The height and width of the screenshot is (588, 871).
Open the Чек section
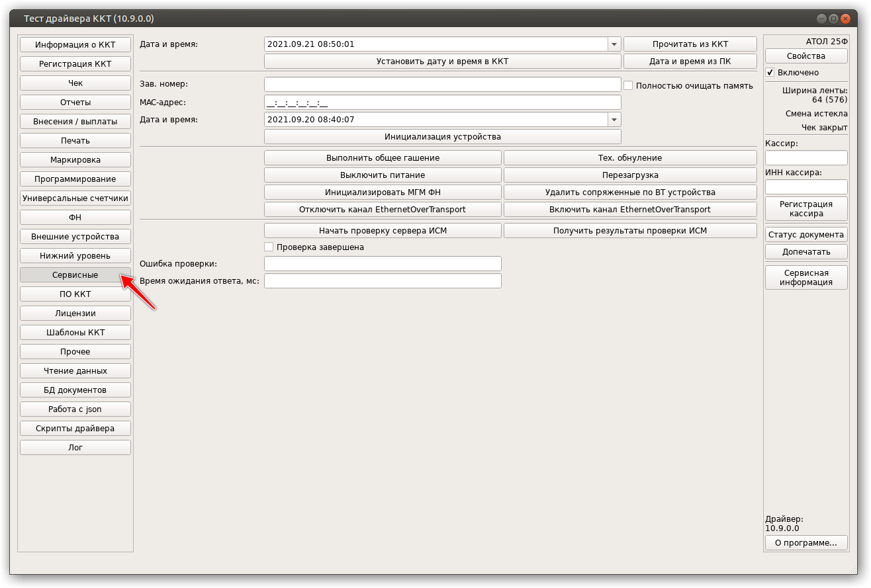[x=75, y=83]
